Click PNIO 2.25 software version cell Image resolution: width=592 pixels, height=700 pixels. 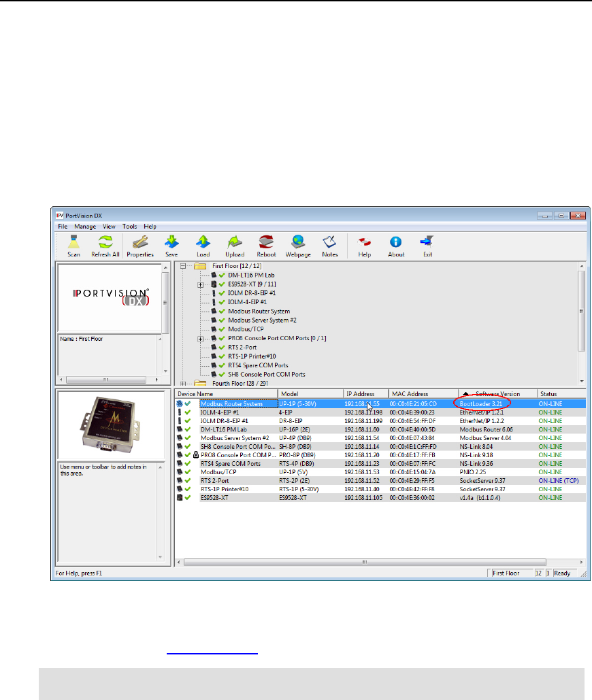click(473, 472)
